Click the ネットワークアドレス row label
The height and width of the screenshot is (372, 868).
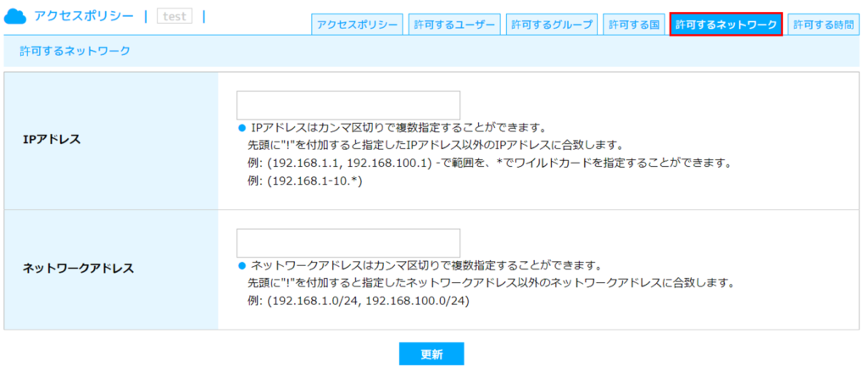click(x=78, y=269)
